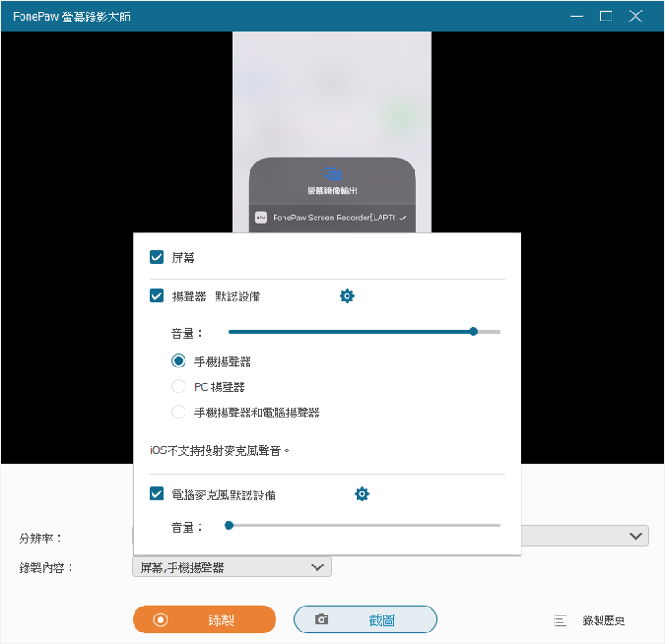Maximize the FonePaw window
This screenshot has width=665, height=644.
pos(605,17)
